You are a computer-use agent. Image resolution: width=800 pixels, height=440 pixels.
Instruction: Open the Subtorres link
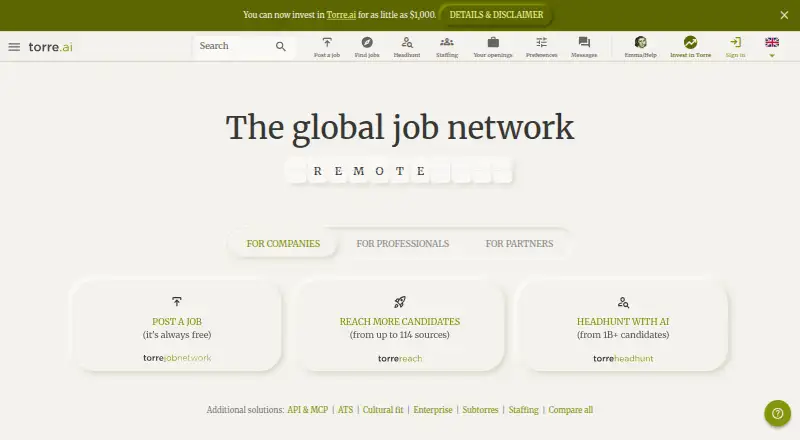pyautogui.click(x=480, y=410)
